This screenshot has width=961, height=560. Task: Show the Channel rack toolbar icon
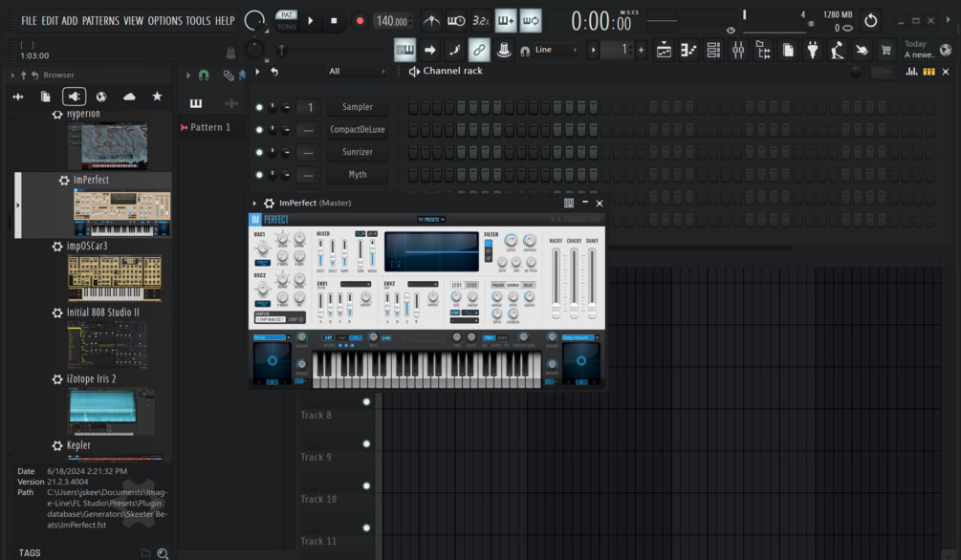713,51
